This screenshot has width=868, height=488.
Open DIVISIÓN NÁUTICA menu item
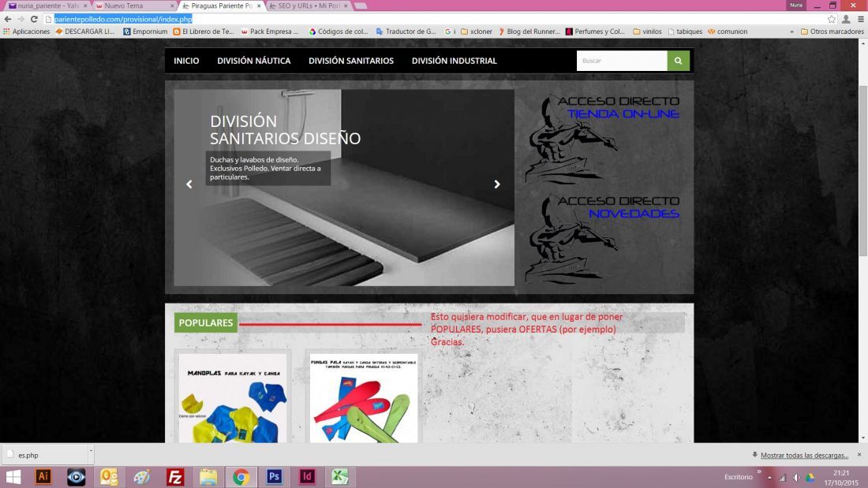[253, 61]
